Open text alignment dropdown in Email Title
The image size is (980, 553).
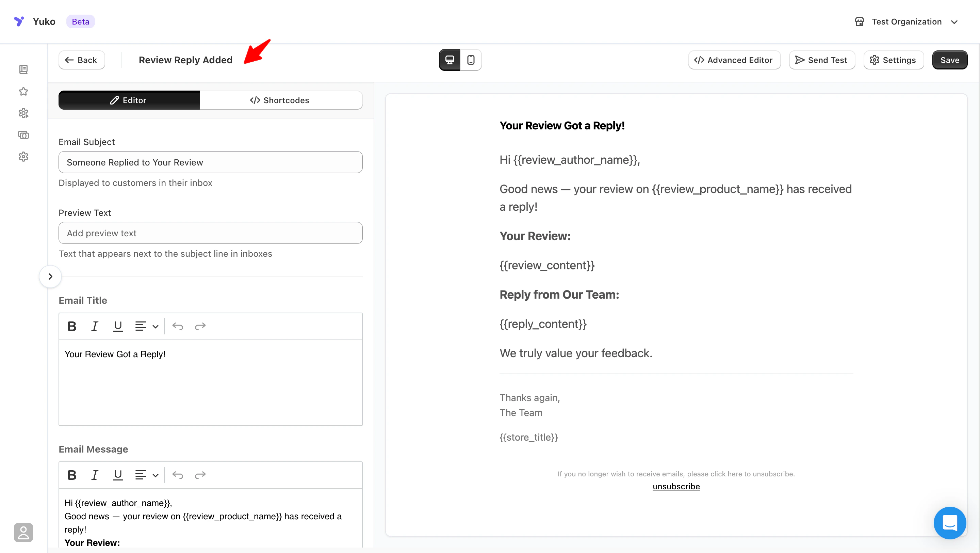click(146, 326)
